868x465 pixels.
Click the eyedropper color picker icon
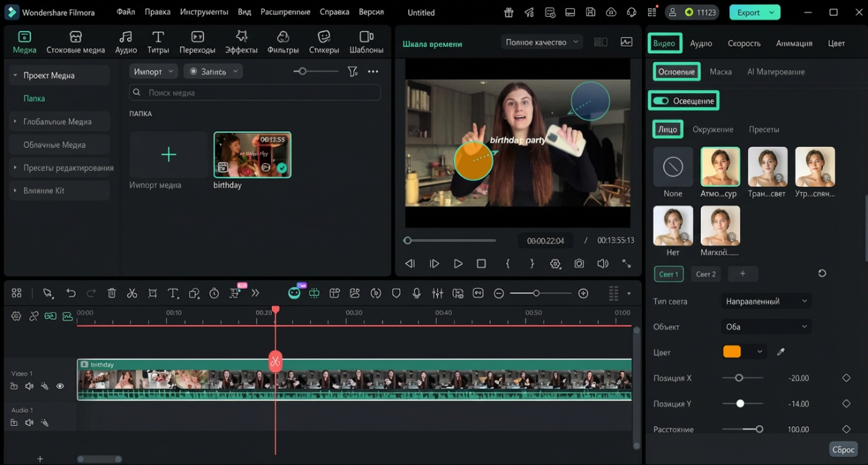(781, 352)
